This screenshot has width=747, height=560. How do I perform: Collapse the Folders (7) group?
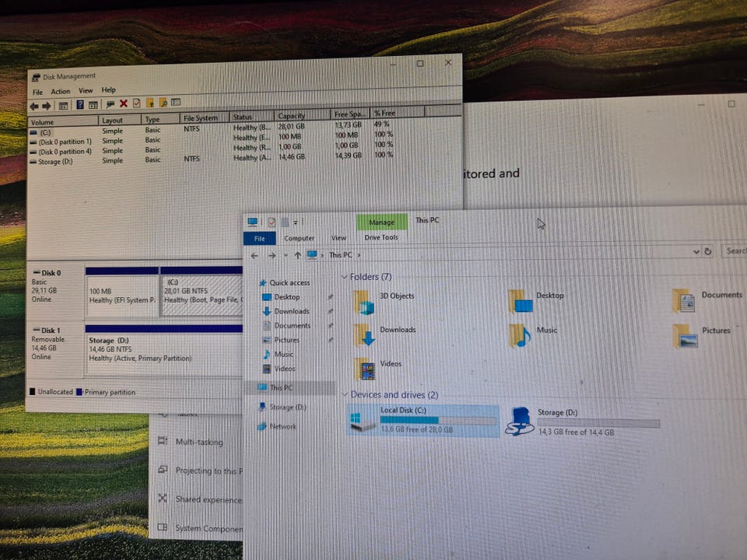(344, 277)
